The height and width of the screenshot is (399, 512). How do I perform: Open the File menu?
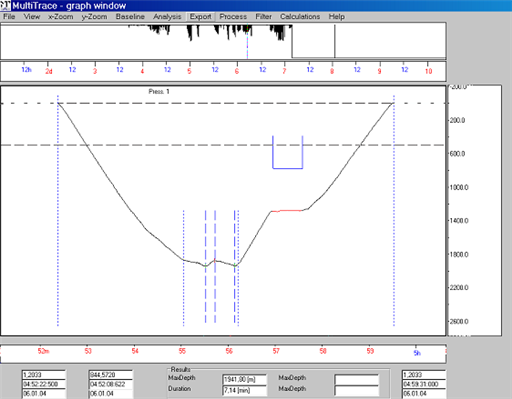point(9,17)
